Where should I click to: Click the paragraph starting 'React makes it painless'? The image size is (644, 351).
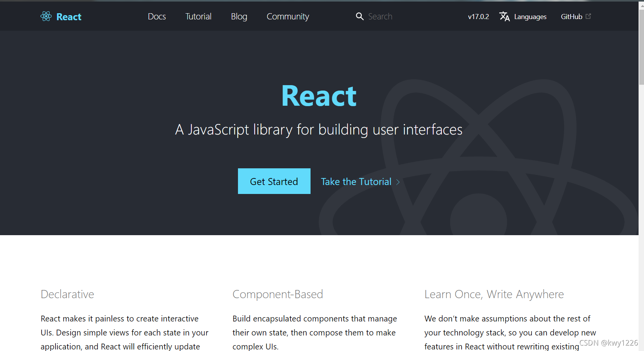pos(125,332)
